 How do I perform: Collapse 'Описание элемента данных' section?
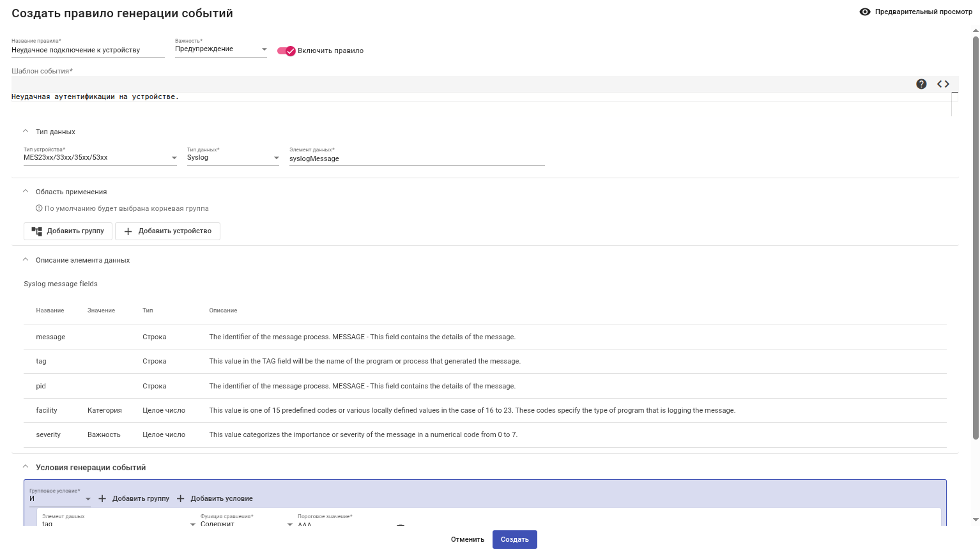pos(26,260)
